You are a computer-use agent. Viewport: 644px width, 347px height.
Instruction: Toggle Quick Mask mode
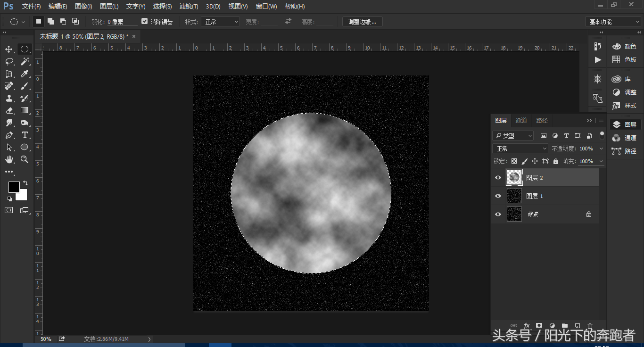tap(9, 210)
